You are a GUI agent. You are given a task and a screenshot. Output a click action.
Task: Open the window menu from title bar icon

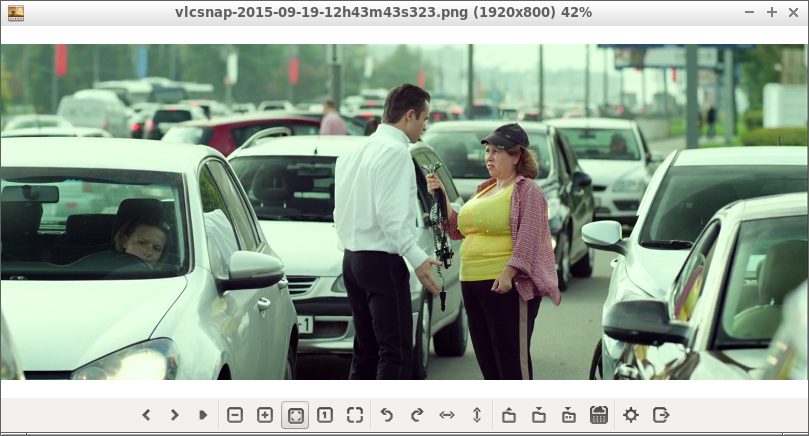tap(15, 12)
